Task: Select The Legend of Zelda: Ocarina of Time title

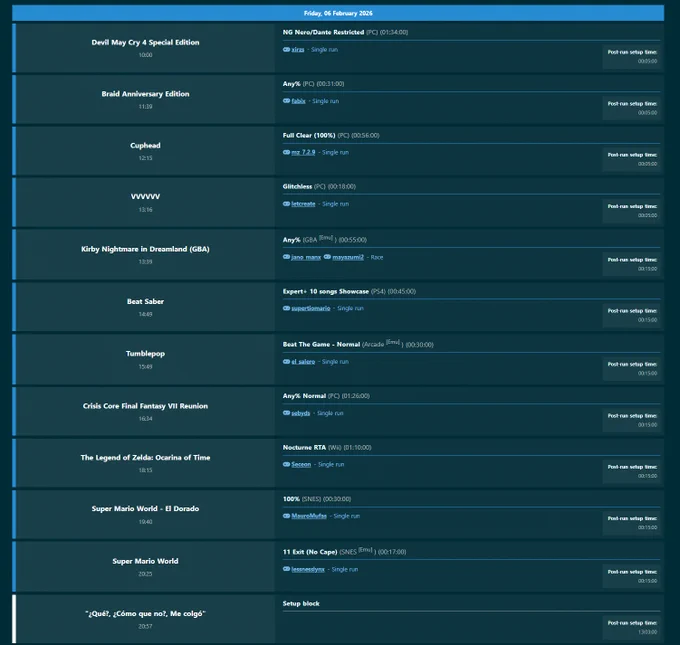Action: tap(145, 458)
